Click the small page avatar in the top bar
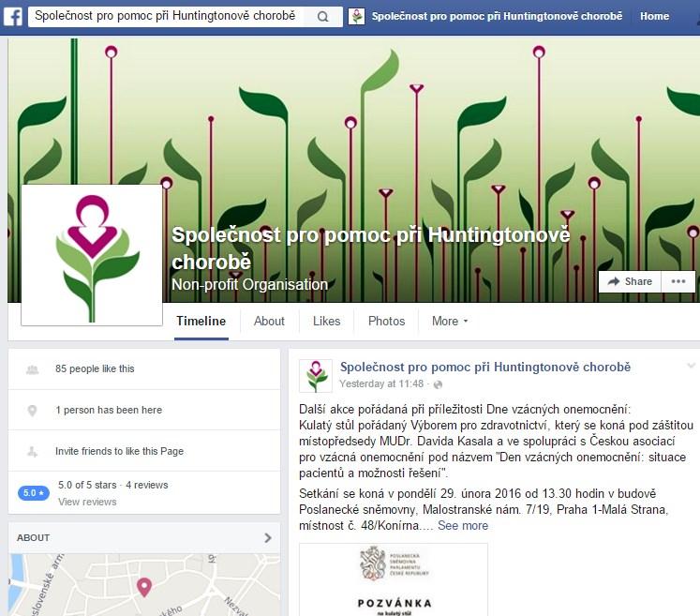 [356, 17]
